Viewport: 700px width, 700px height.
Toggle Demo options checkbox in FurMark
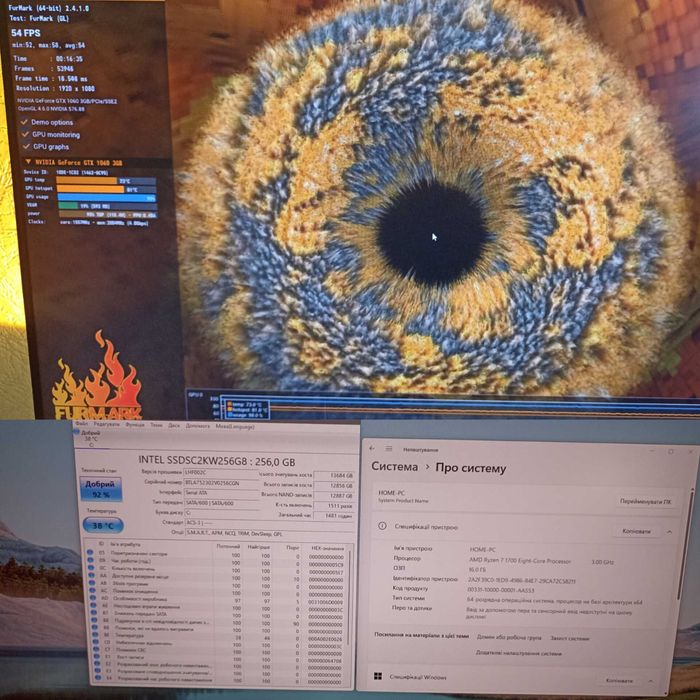(25, 122)
